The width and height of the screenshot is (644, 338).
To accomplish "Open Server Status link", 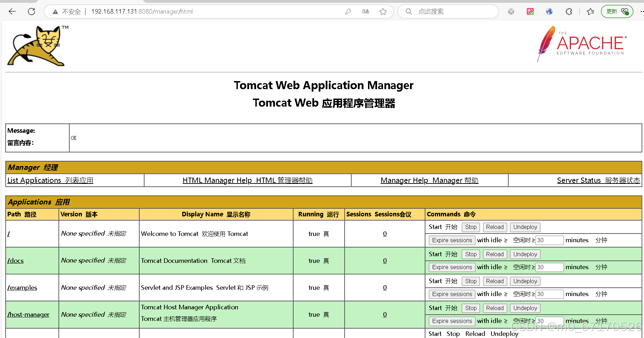I will click(599, 180).
